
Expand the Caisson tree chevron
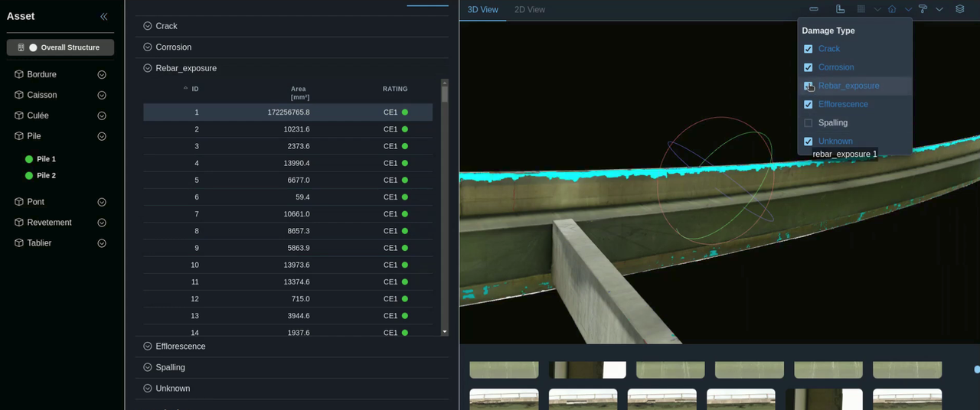(x=102, y=96)
